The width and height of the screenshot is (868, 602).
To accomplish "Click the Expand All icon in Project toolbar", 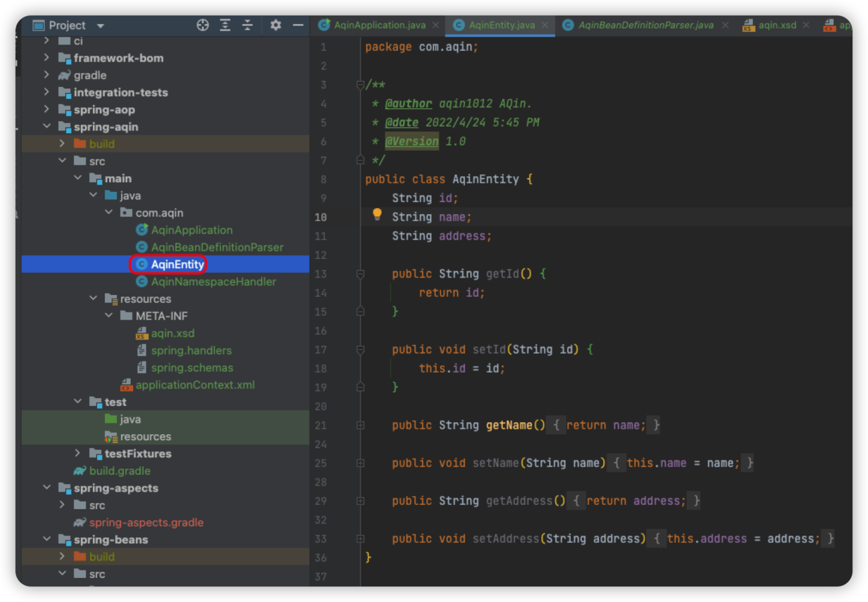I will click(225, 25).
